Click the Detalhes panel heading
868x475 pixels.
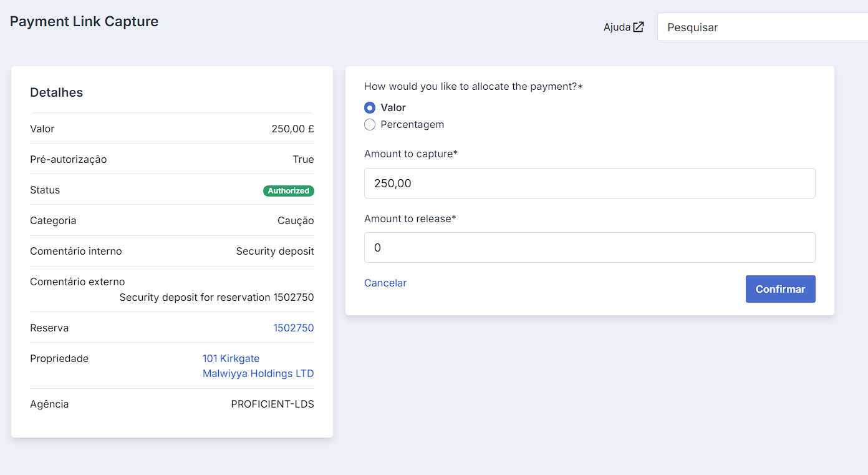click(x=57, y=92)
